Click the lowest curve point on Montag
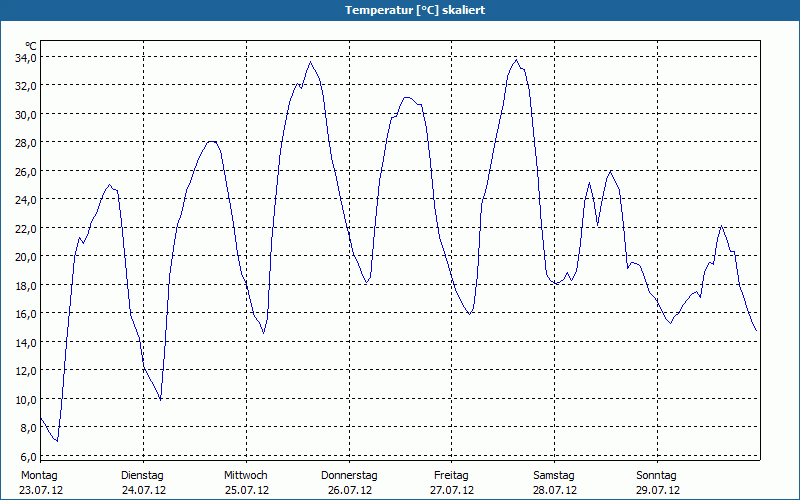The height and width of the screenshot is (500, 800). click(x=57, y=441)
